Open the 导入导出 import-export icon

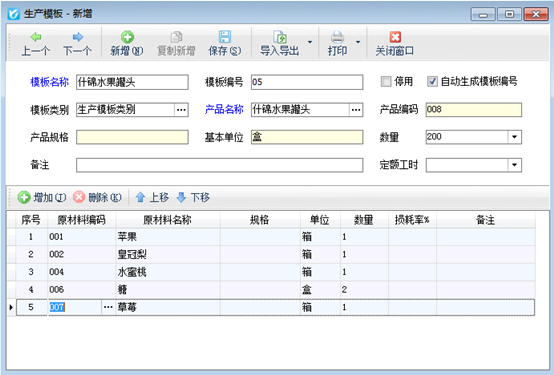280,37
